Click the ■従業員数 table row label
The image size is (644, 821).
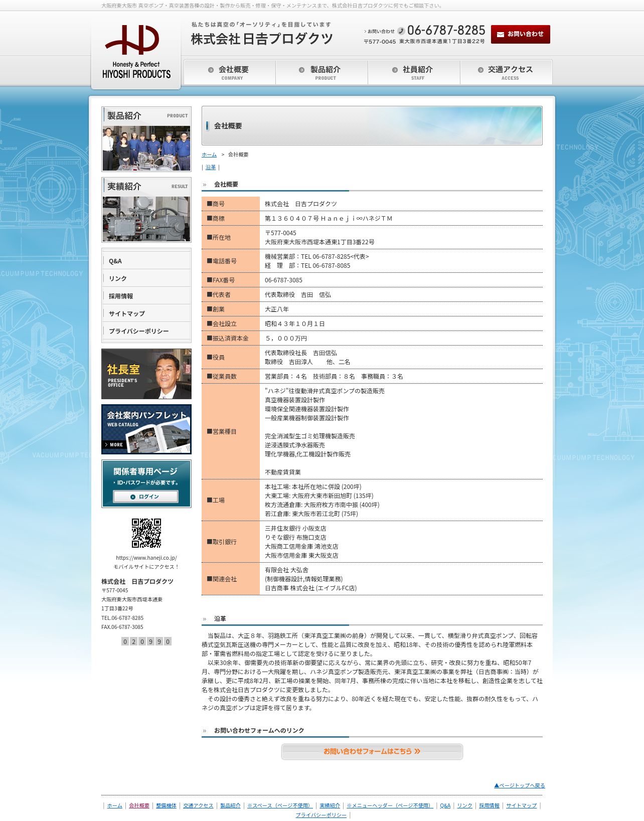pyautogui.click(x=222, y=377)
